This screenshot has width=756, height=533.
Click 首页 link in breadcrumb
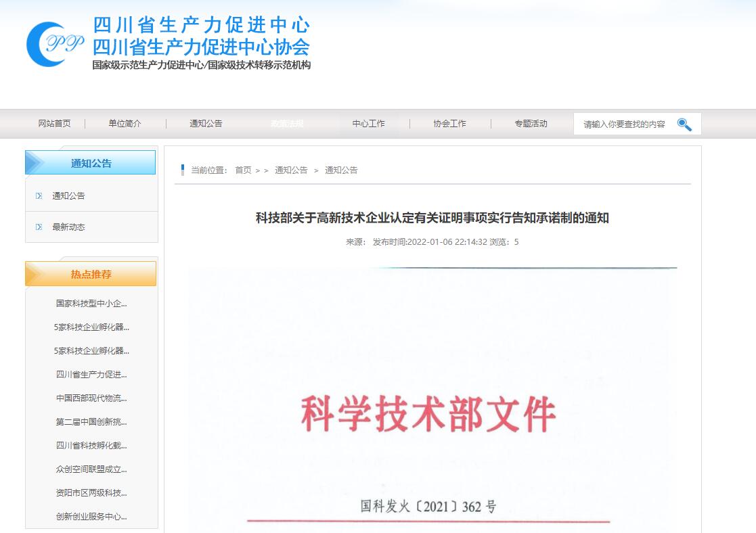pos(243,170)
